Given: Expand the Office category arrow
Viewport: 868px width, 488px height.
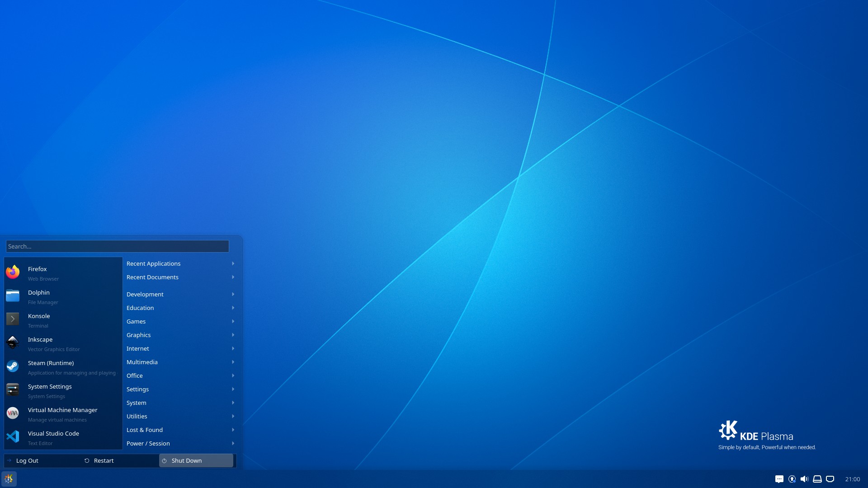Looking at the screenshot, I should [x=233, y=375].
